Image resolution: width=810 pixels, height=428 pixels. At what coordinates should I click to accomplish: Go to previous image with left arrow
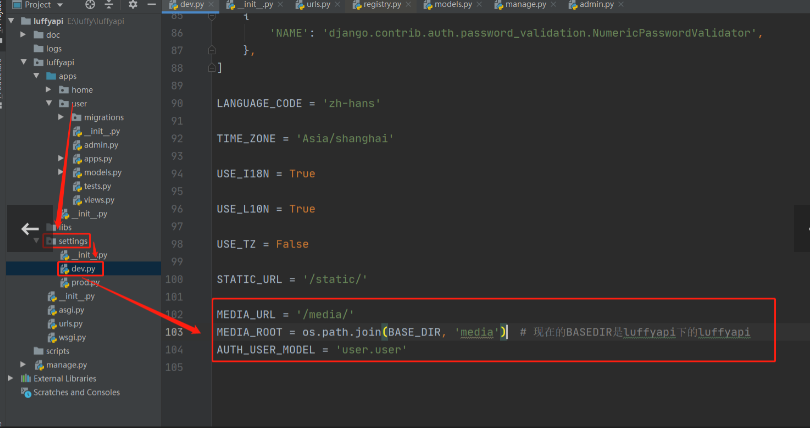point(30,229)
